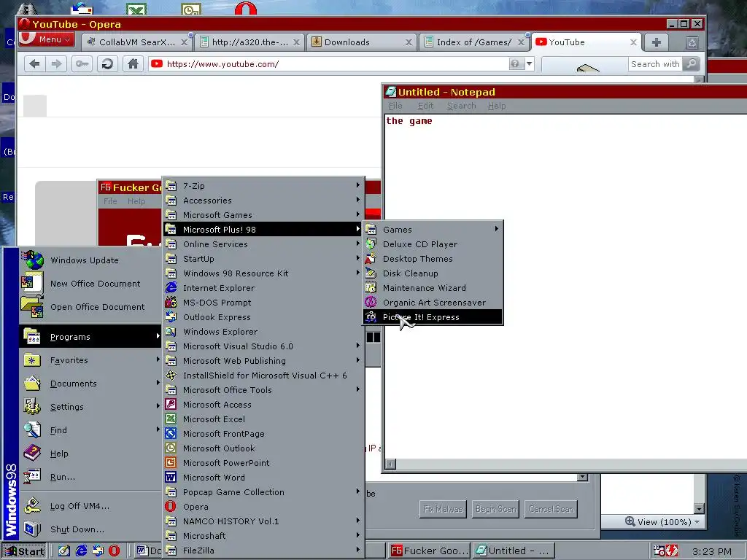Launch Microsoft Excel from Programs

[263, 419]
